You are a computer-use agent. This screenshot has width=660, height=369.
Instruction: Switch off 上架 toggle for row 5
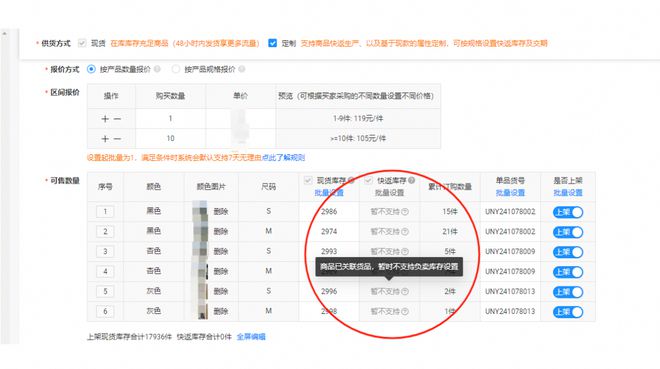click(x=568, y=292)
